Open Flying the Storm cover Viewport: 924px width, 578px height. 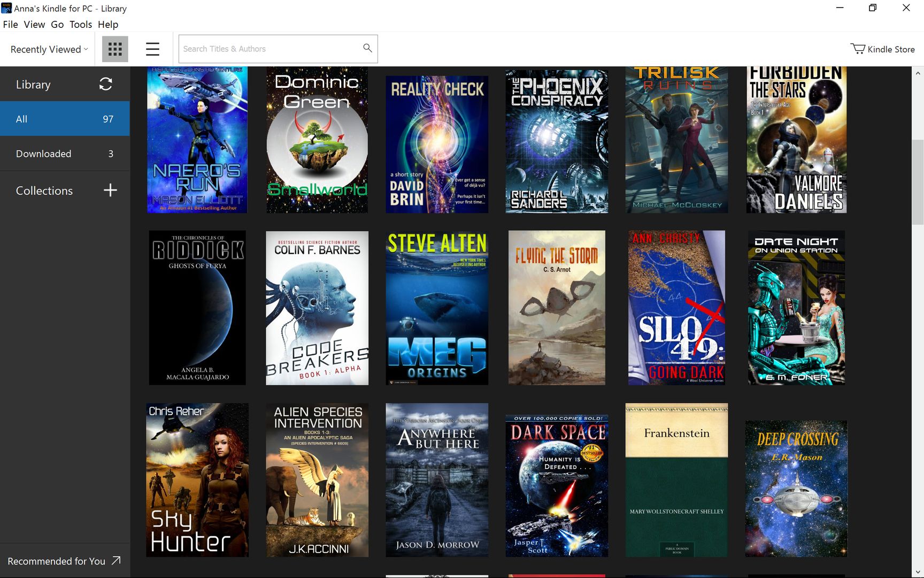pos(557,308)
